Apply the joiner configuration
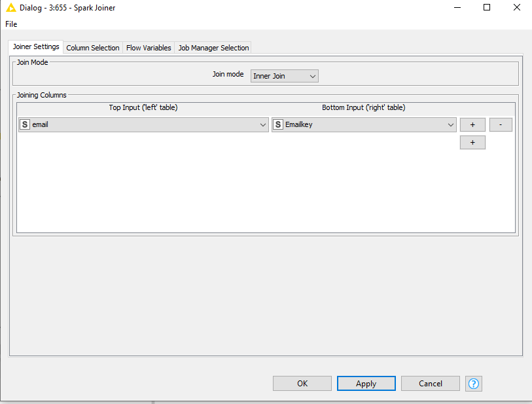 [366, 383]
